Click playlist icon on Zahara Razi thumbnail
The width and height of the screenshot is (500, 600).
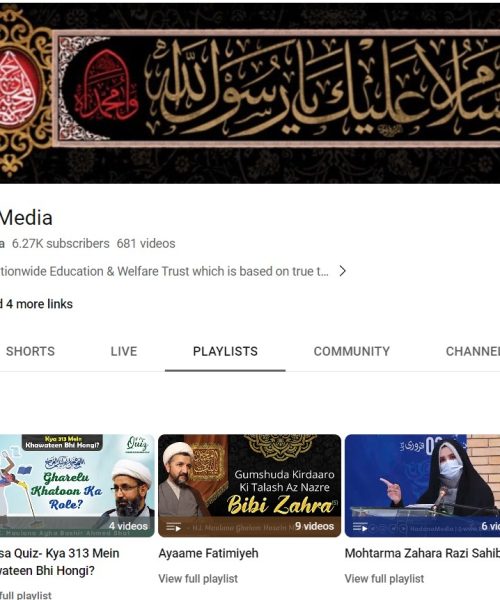[360, 527]
